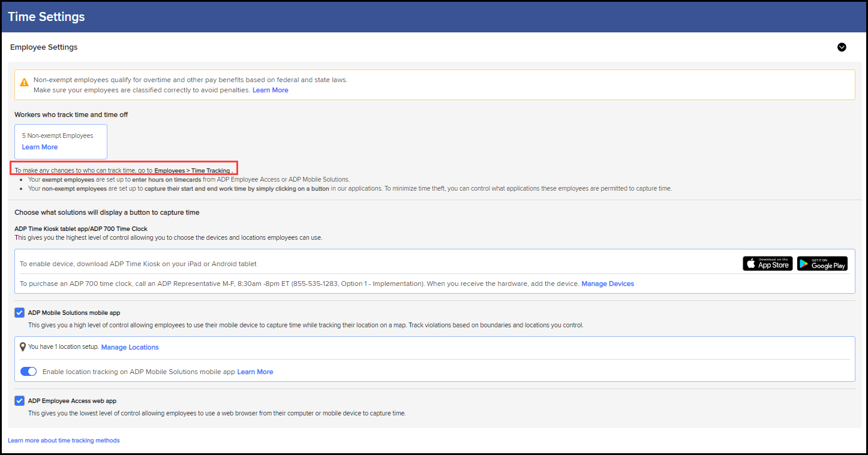Uncheck ADP Mobile Solutions mobile app checkbox
This screenshot has width=868, height=455.
click(x=20, y=313)
